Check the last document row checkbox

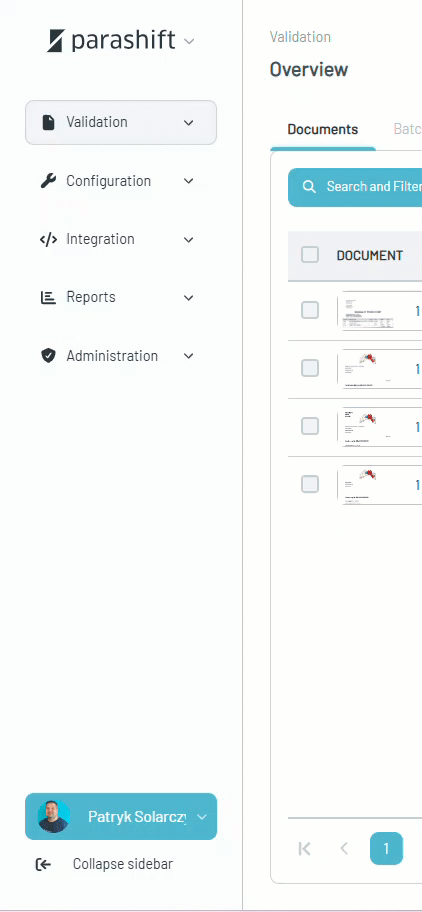pos(310,484)
